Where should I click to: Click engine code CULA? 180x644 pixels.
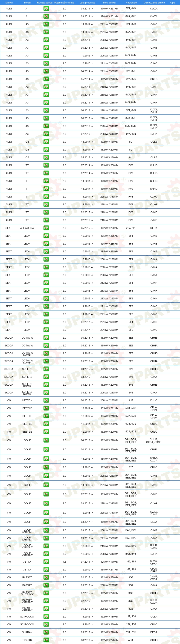154,617
